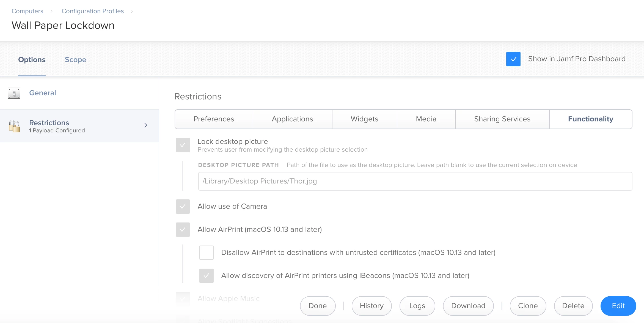Switch to the Scope tab
This screenshot has width=644, height=323.
click(75, 60)
